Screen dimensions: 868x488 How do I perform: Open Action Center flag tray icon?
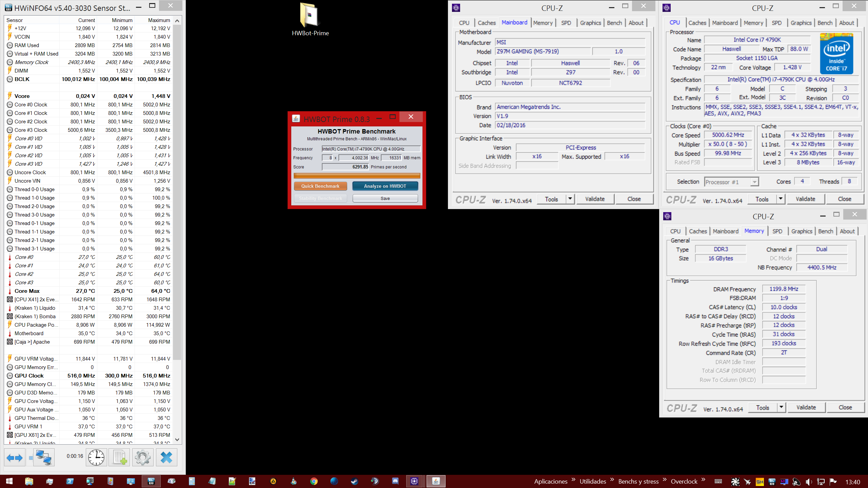tap(833, 482)
